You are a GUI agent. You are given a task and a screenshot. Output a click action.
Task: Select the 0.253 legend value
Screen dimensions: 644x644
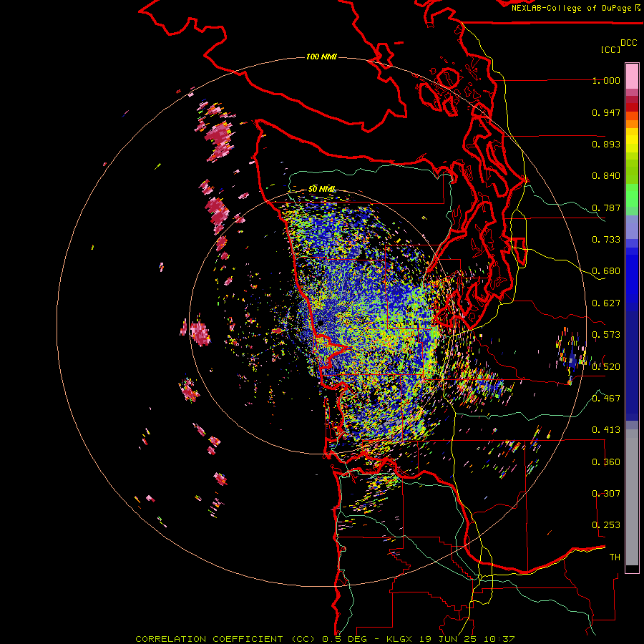click(606, 525)
